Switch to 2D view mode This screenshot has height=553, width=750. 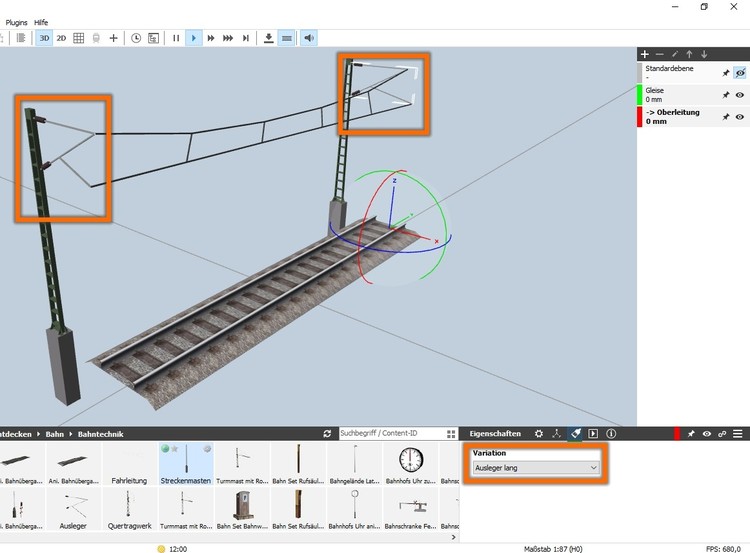click(x=61, y=38)
